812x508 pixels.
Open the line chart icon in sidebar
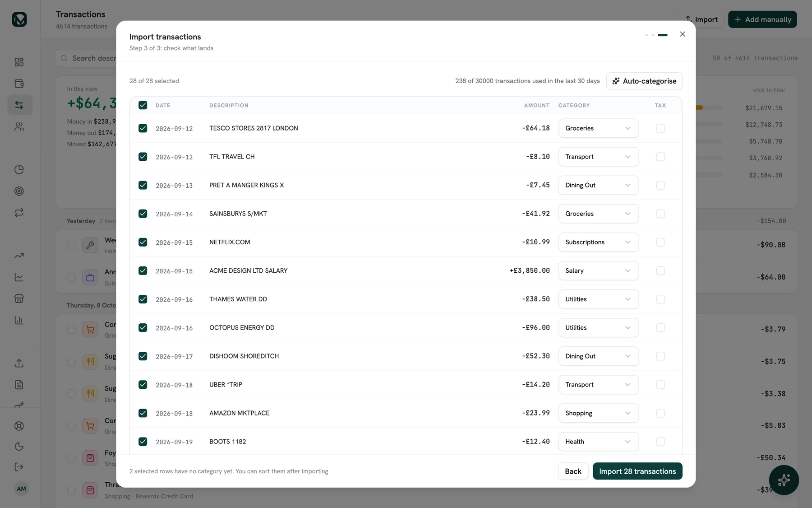tap(19, 277)
